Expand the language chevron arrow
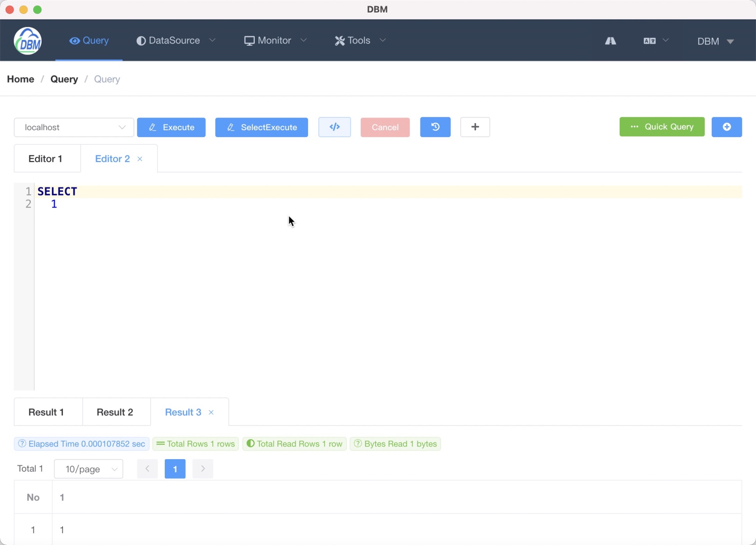This screenshot has width=756, height=545. [x=665, y=40]
